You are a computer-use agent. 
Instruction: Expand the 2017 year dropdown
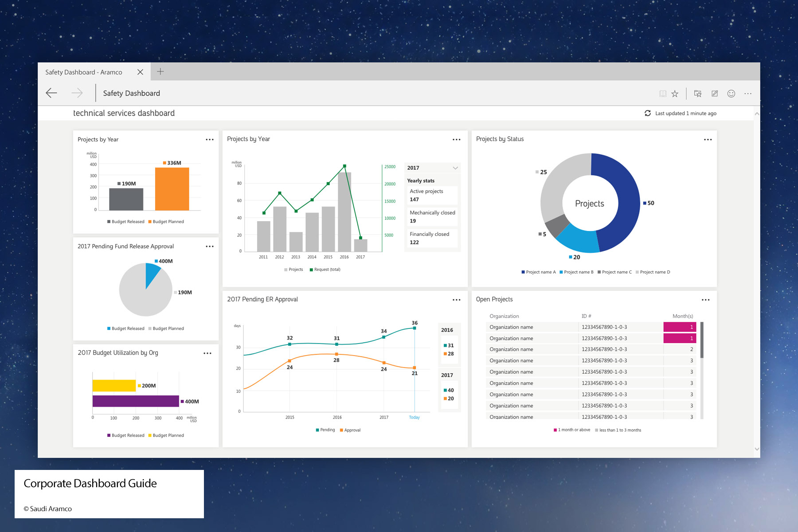(x=455, y=168)
